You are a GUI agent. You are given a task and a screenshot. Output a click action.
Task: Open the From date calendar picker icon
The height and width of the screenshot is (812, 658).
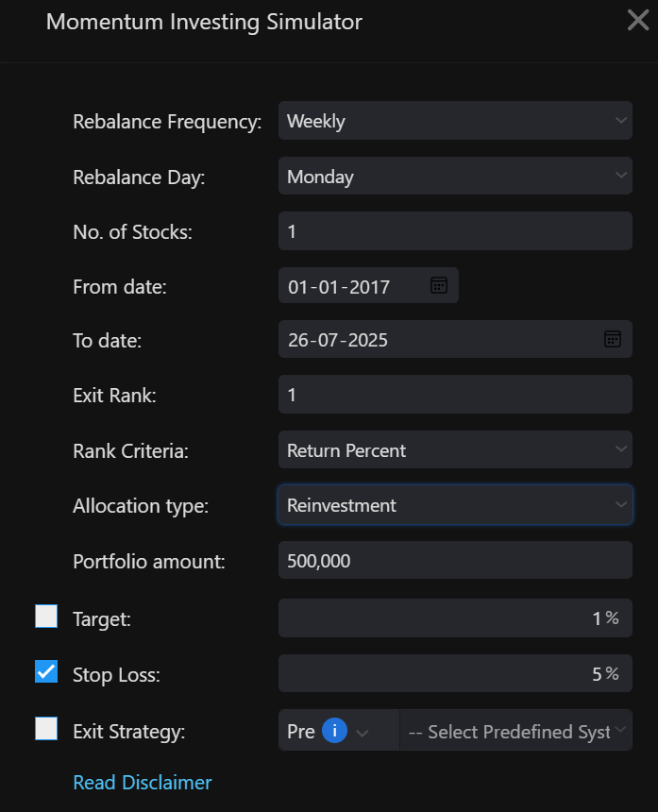coord(438,285)
